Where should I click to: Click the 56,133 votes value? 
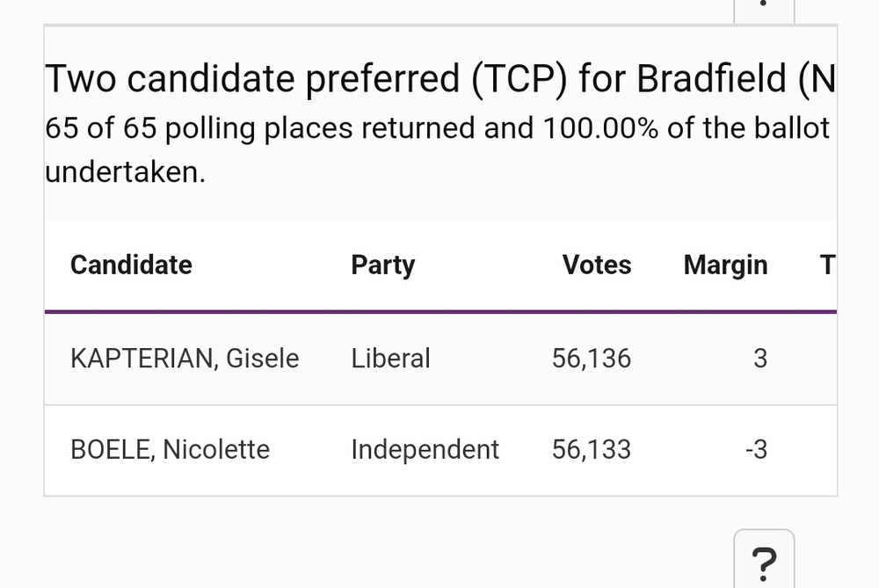pyautogui.click(x=592, y=449)
